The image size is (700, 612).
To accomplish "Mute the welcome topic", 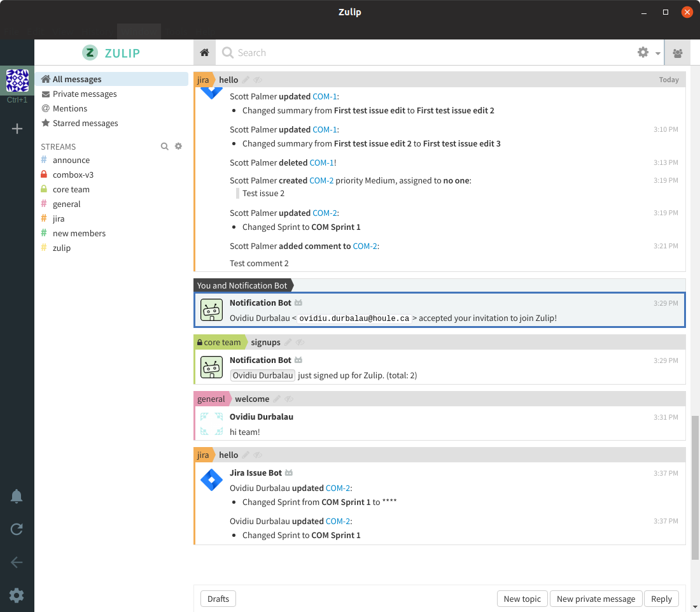I will tap(289, 399).
